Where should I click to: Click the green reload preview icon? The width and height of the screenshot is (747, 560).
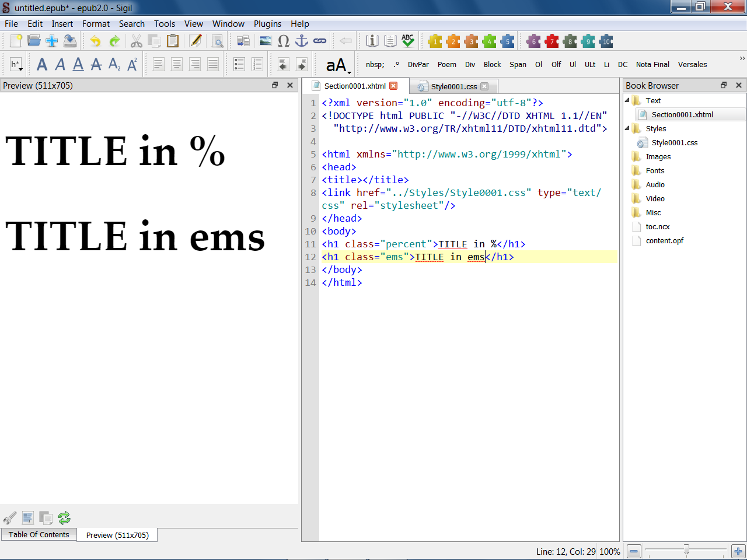[64, 517]
